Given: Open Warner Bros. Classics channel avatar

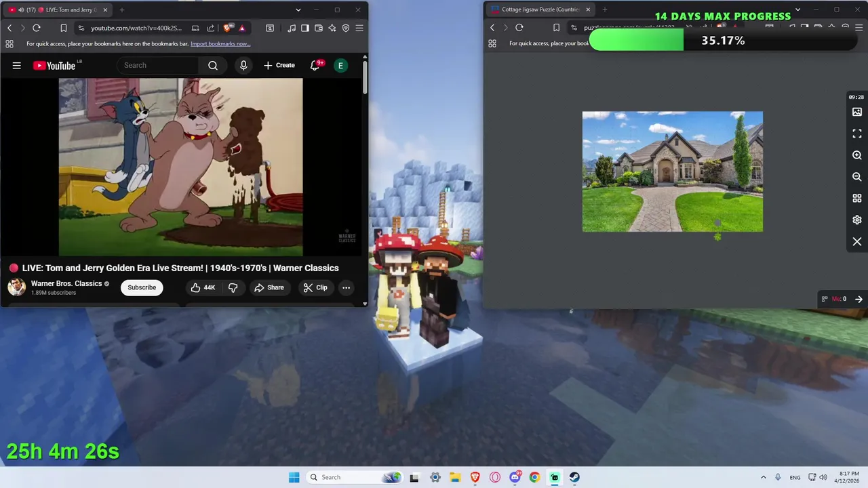Looking at the screenshot, I should [x=16, y=287].
